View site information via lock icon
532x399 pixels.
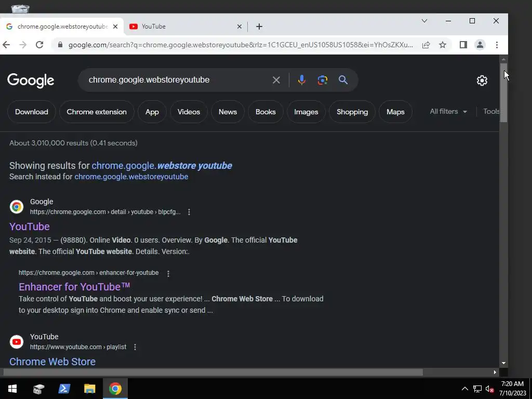point(60,45)
